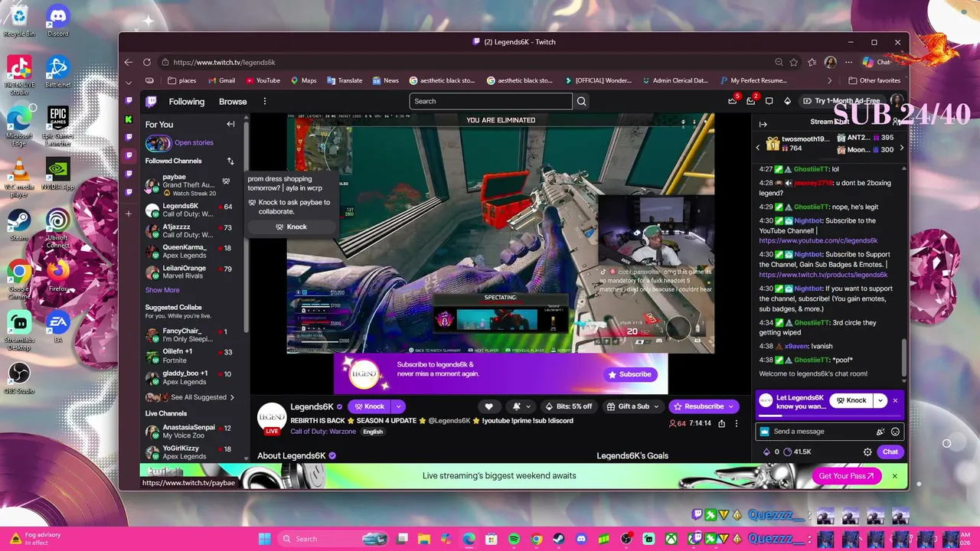Open the YouTube channel link in chat
Viewport: 980px width, 551px height.
tap(818, 240)
